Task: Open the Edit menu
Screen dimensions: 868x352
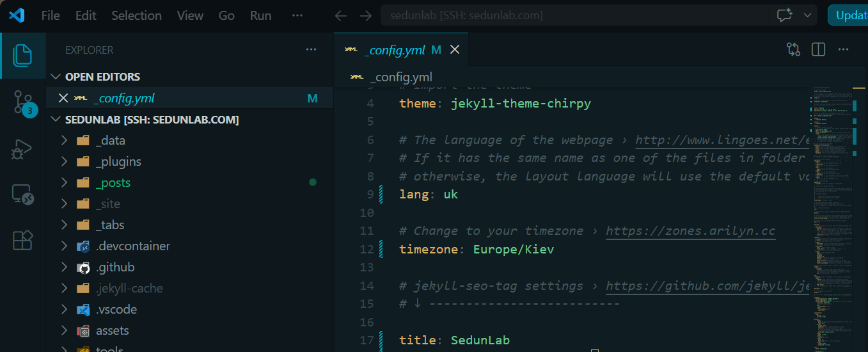Action: (86, 16)
